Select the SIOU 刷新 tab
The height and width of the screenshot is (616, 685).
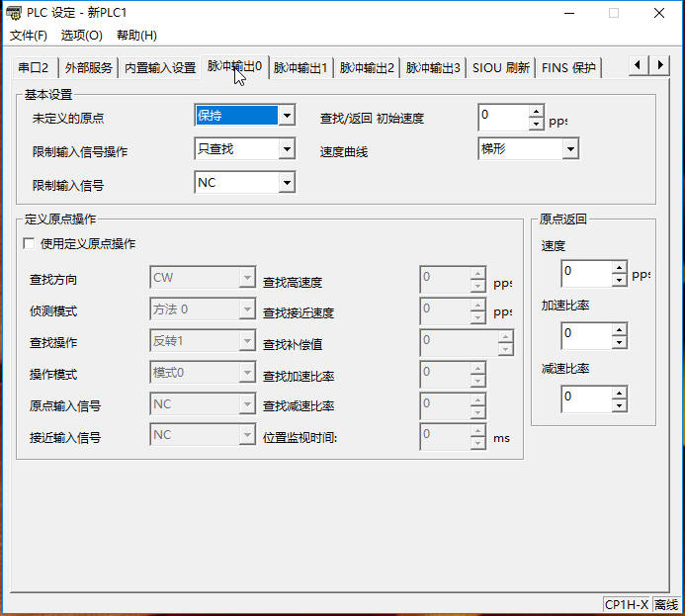pyautogui.click(x=501, y=68)
